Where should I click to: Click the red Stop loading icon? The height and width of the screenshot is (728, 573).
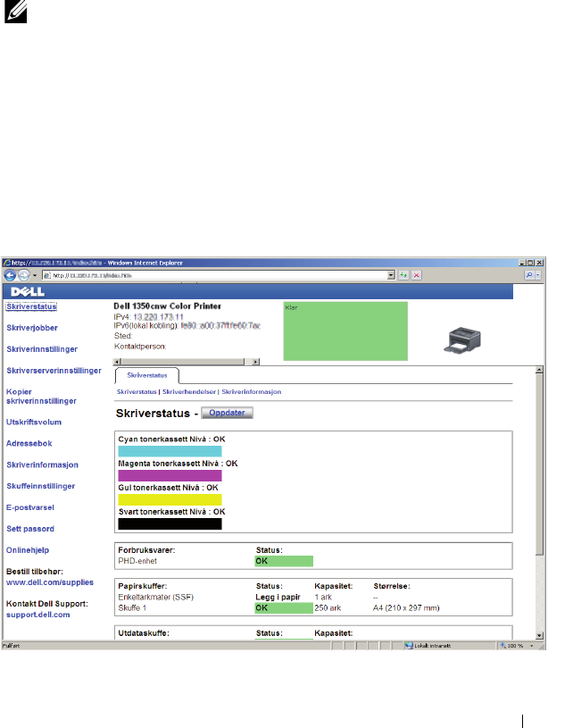tap(417, 275)
